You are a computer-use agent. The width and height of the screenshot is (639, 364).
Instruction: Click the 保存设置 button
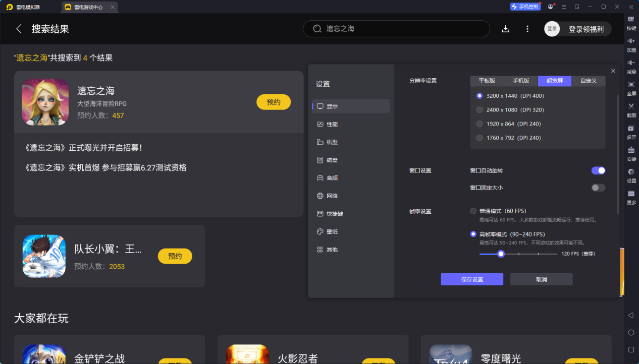(x=472, y=279)
